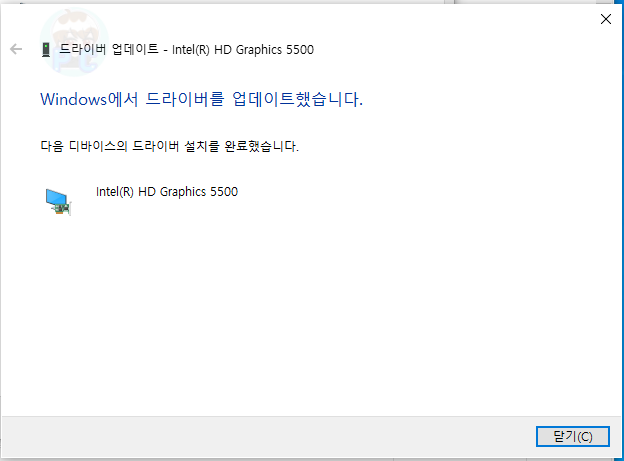Image resolution: width=624 pixels, height=461 pixels.
Task: Select the Intel(R) HD Graphics 5500 device name text
Action: [x=167, y=192]
